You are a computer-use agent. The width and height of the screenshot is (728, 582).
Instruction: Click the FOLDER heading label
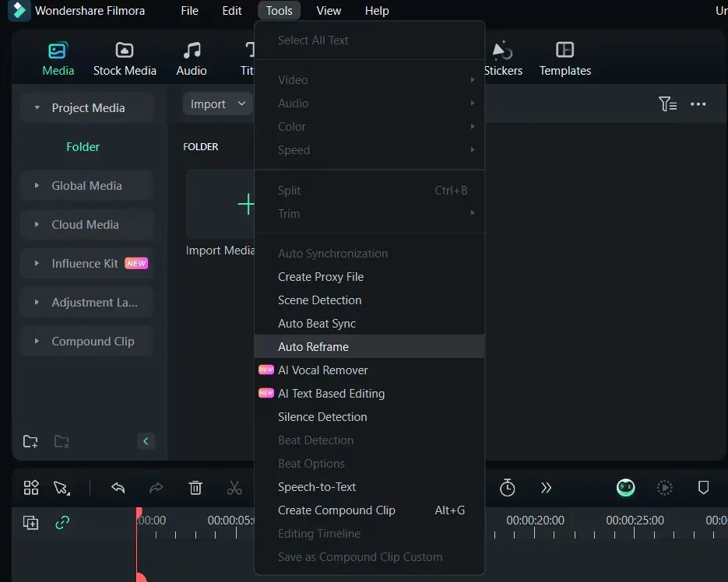pos(201,146)
